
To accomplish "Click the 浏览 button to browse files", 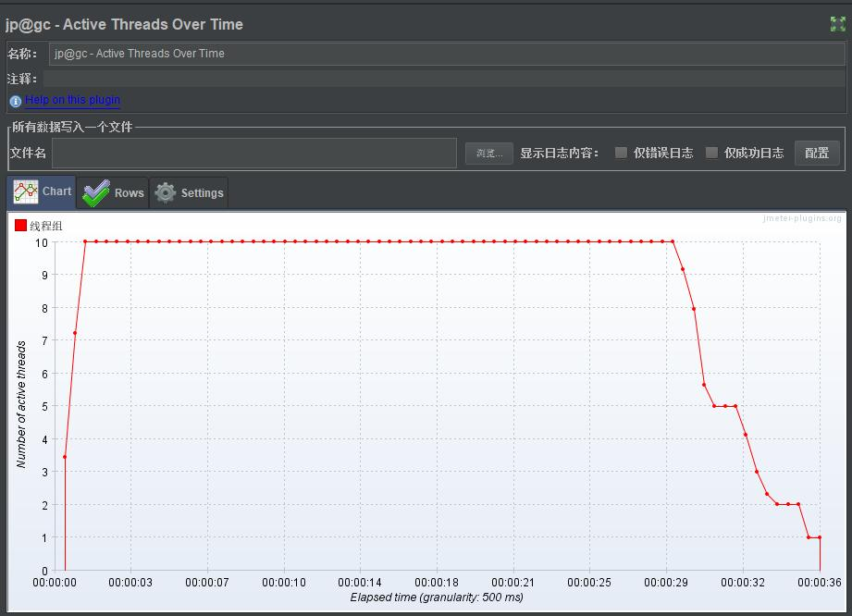I will (488, 153).
